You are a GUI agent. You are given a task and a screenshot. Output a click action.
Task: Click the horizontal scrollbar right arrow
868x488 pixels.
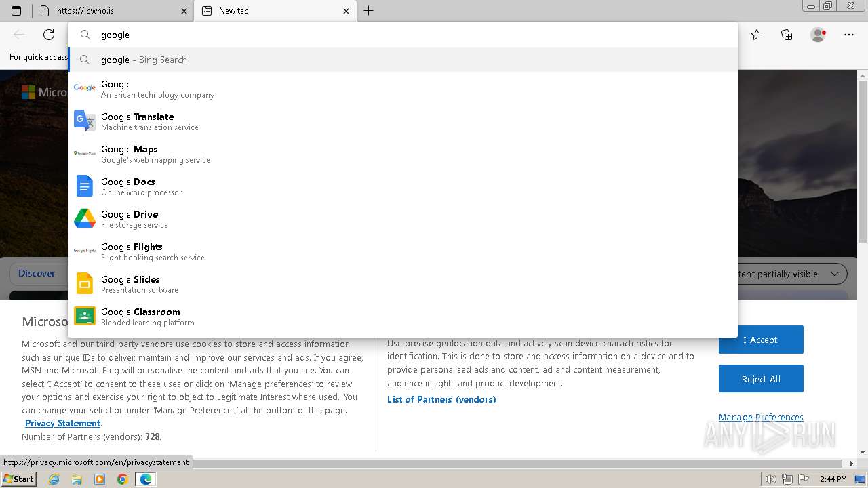pos(852,464)
